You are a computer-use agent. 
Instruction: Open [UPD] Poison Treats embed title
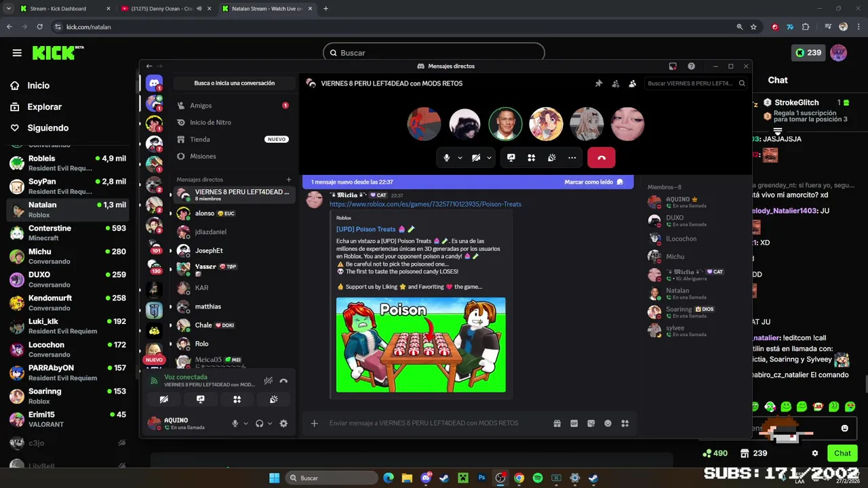pyautogui.click(x=375, y=229)
